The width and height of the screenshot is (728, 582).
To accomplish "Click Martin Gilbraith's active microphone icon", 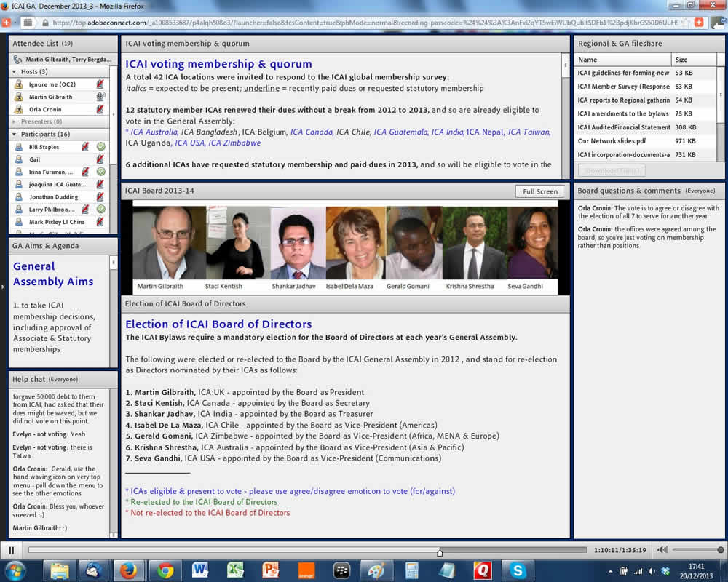I will pyautogui.click(x=100, y=97).
